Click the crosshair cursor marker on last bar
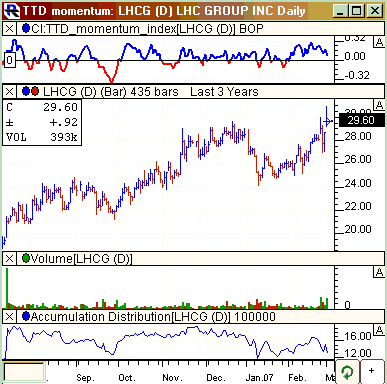387x384 pixels. point(328,122)
